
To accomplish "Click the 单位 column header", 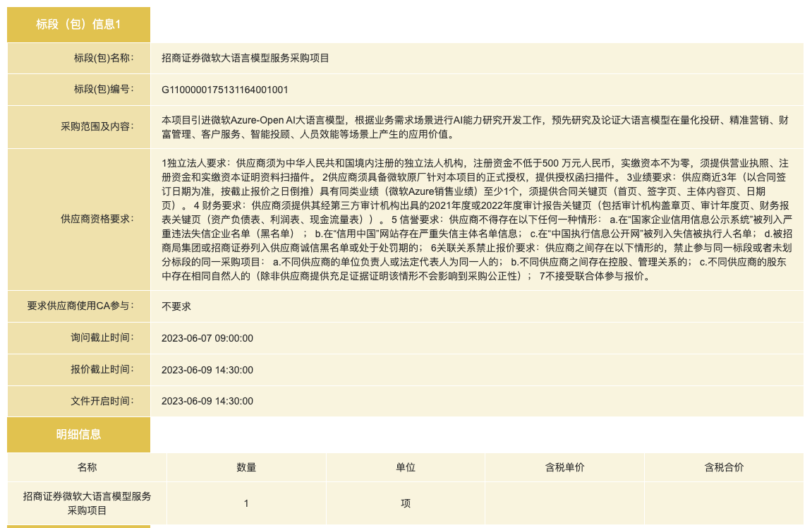I will point(406,467).
